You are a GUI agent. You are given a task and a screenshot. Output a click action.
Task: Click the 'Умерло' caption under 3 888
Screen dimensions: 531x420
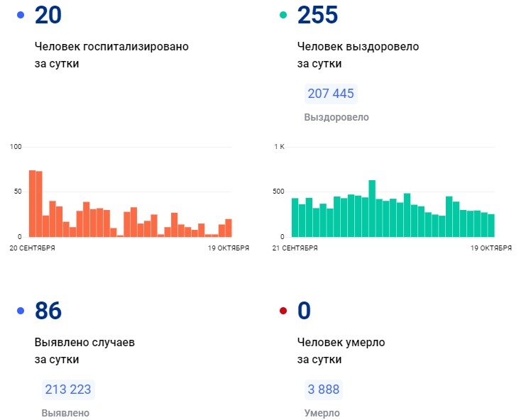[x=322, y=413]
